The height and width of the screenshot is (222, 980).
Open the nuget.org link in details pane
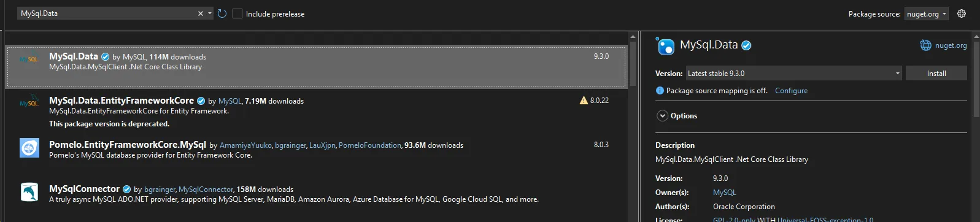click(x=951, y=45)
